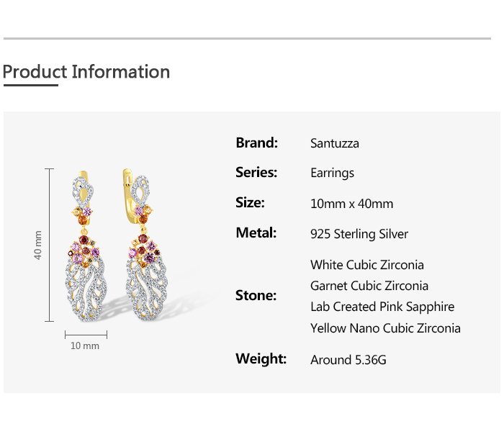Screen dimensions: 504x429
Task: Click the 10 mm width dimension label
Action: 85,346
